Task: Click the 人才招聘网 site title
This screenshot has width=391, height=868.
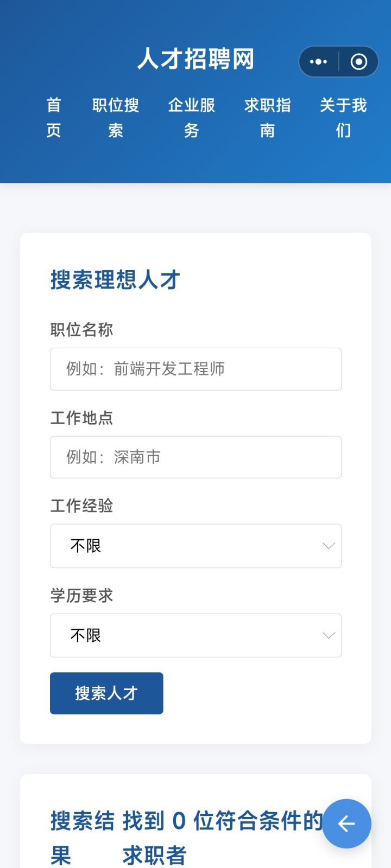Action: click(x=195, y=59)
